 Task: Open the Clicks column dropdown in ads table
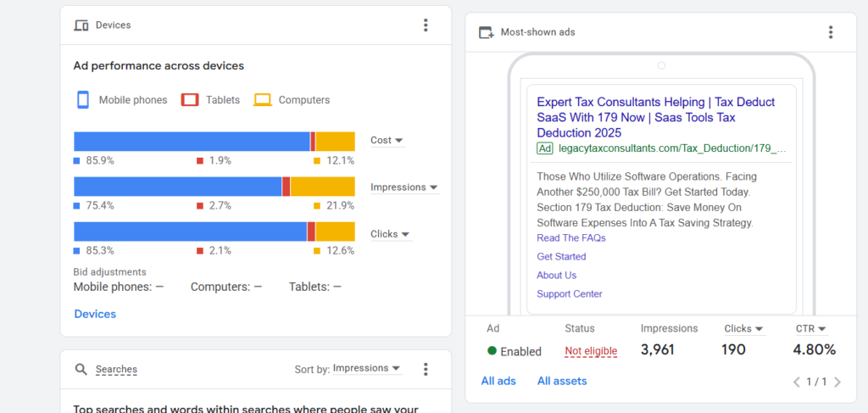pos(744,328)
